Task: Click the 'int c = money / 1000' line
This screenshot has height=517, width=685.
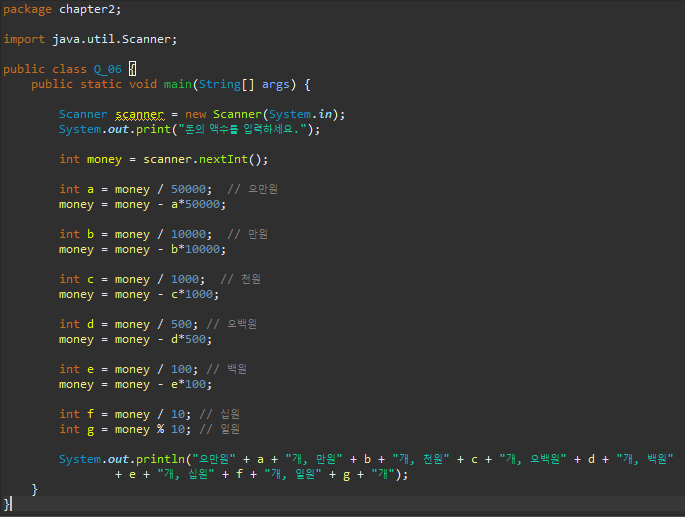Action: pos(132,279)
